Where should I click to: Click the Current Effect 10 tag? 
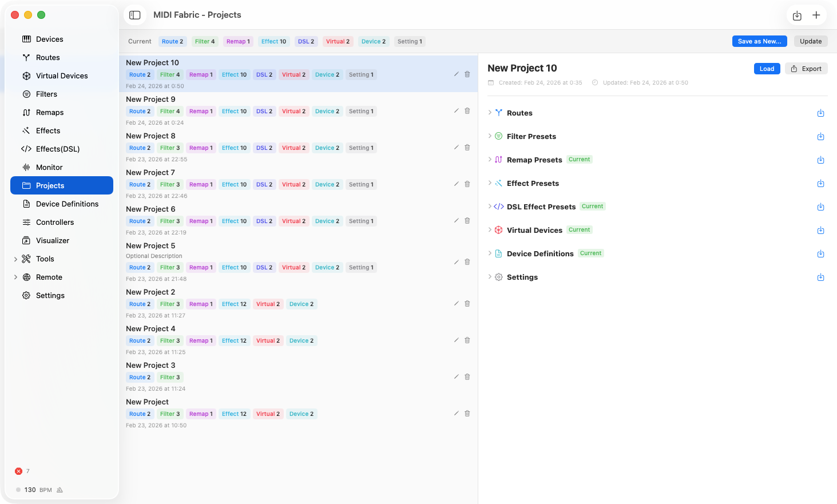pyautogui.click(x=273, y=41)
